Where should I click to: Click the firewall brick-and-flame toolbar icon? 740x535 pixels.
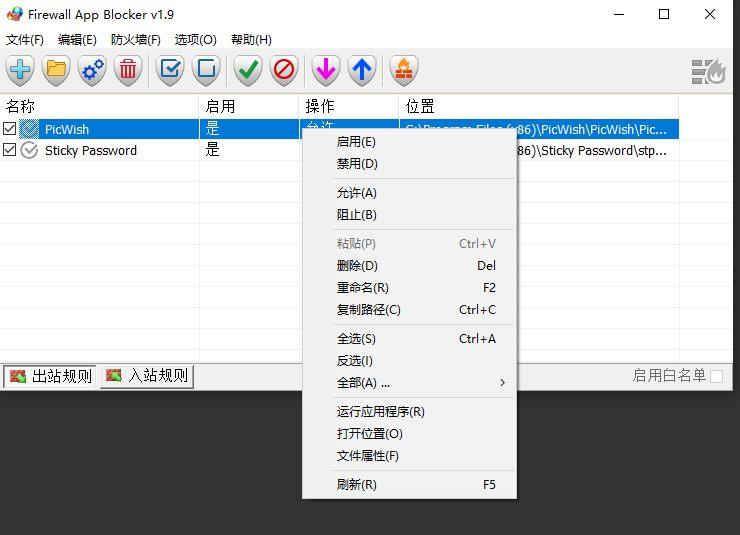click(404, 70)
